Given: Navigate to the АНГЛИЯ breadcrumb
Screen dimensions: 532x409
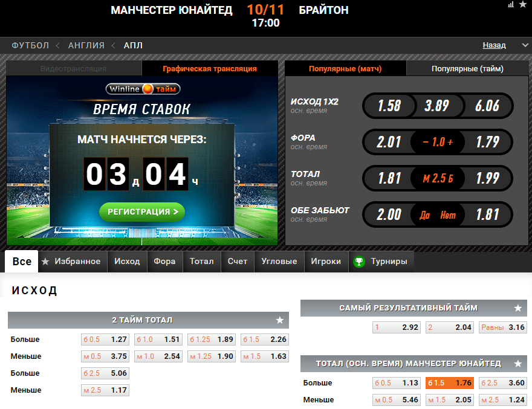Looking at the screenshot, I should (x=86, y=45).
